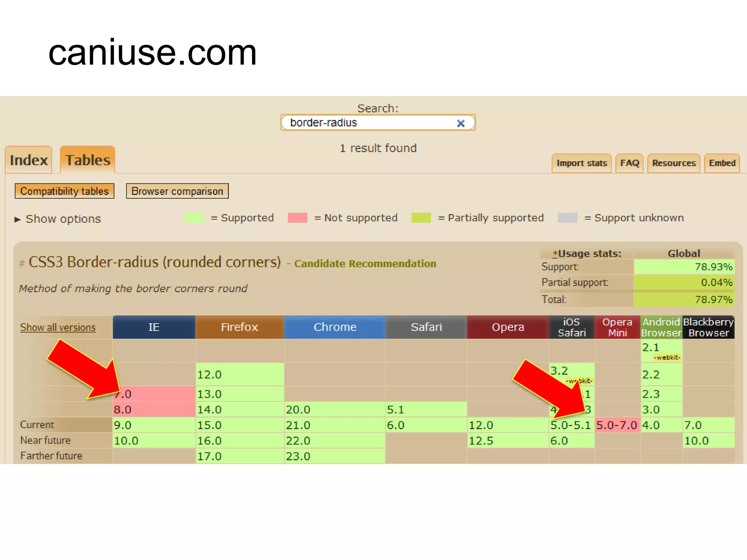Click the Partial support 0.04% value

point(684,283)
